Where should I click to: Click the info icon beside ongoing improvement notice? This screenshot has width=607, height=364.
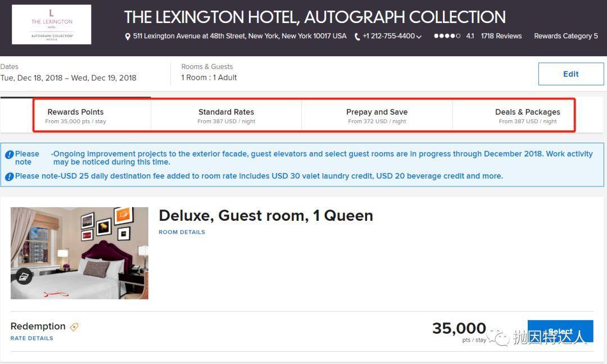[x=9, y=154]
